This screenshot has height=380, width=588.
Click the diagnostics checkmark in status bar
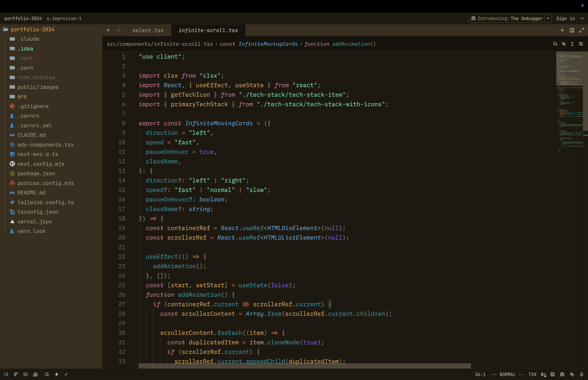point(66,374)
